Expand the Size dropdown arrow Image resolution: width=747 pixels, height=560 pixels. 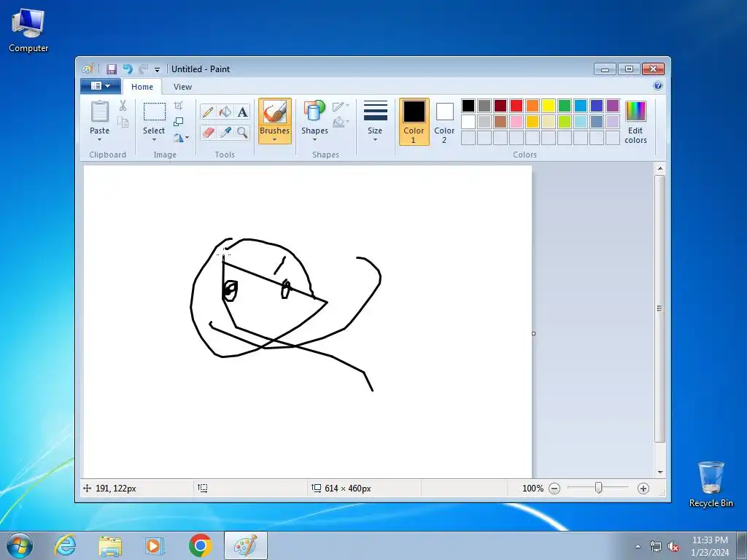tap(376, 139)
